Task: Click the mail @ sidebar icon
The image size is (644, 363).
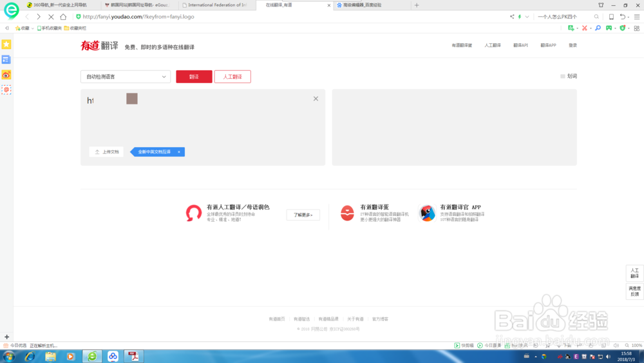Action: (6, 90)
